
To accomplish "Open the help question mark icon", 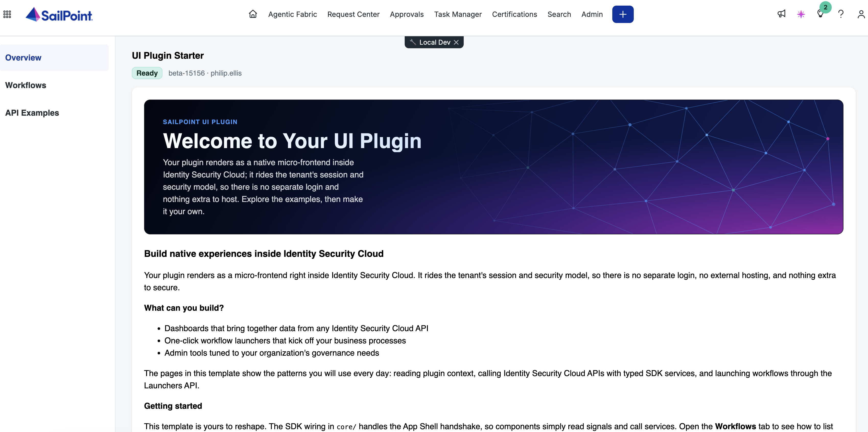I will [x=841, y=14].
